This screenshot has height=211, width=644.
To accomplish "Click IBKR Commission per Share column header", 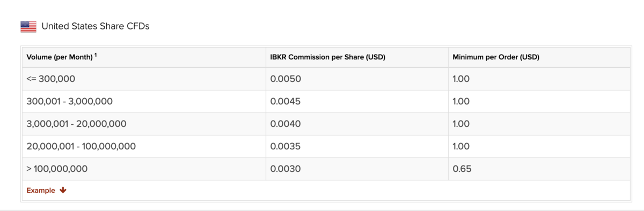I will click(x=327, y=57).
